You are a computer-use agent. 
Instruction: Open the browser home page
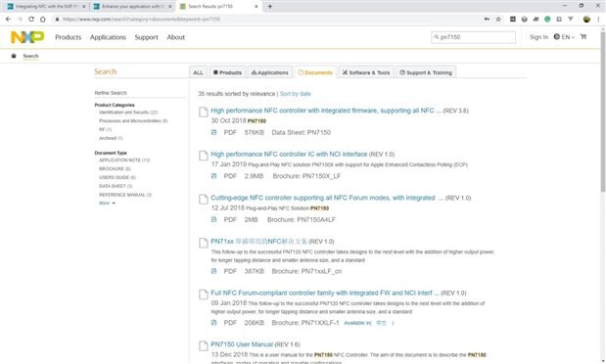pyautogui.click(x=43, y=19)
